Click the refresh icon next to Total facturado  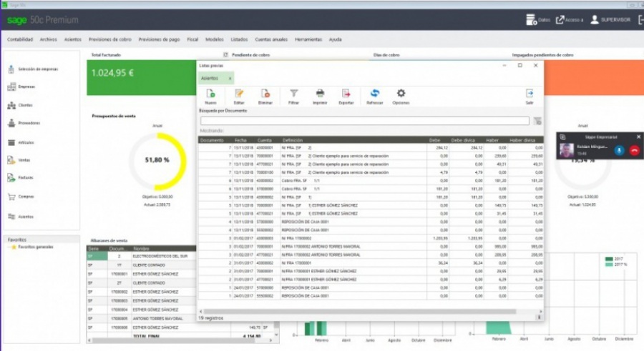point(225,54)
